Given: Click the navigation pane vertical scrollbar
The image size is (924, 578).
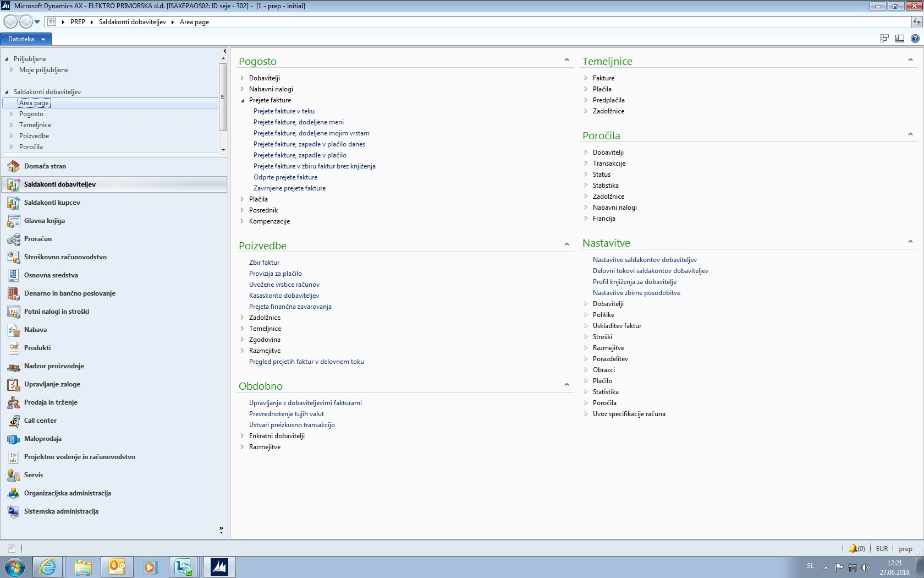Looking at the screenshot, I should (223, 97).
